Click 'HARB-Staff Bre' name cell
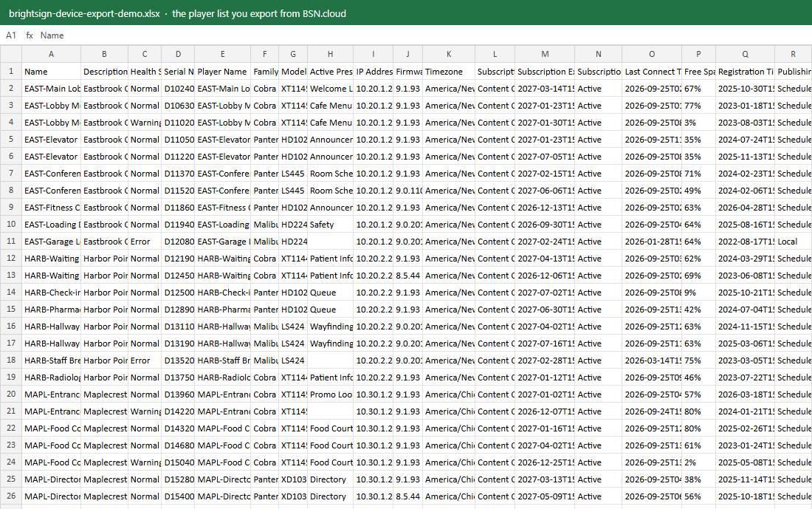812x509 pixels. click(x=51, y=361)
